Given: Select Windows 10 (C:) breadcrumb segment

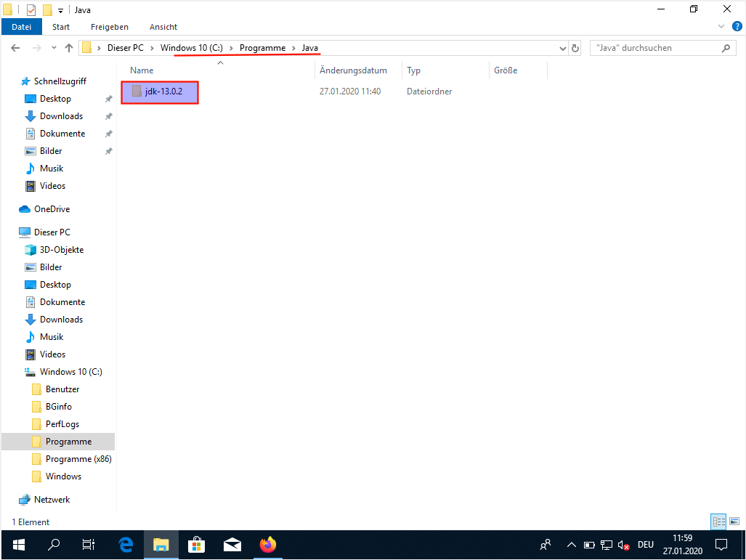Looking at the screenshot, I should [x=191, y=48].
